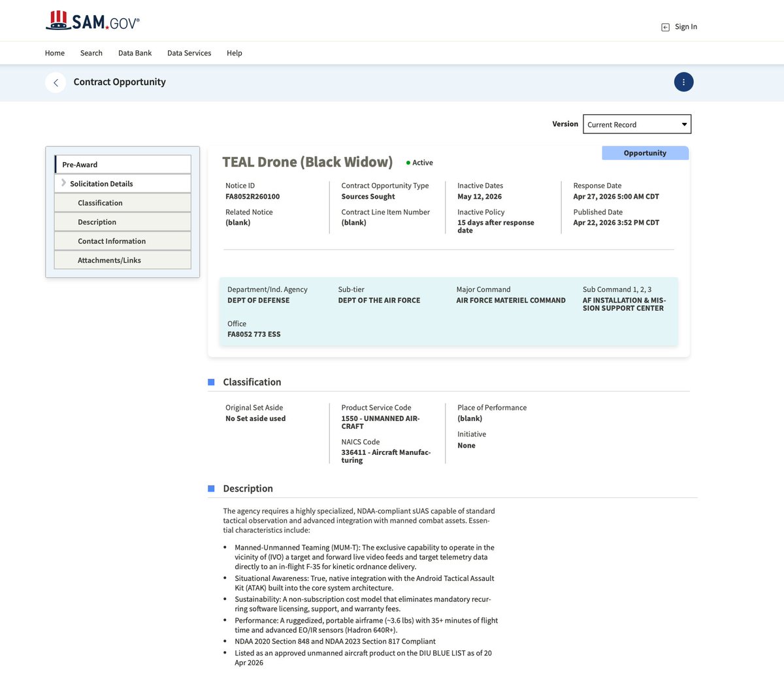Click DEPT OF THE AIR FORCE sub-tier

pos(379,300)
